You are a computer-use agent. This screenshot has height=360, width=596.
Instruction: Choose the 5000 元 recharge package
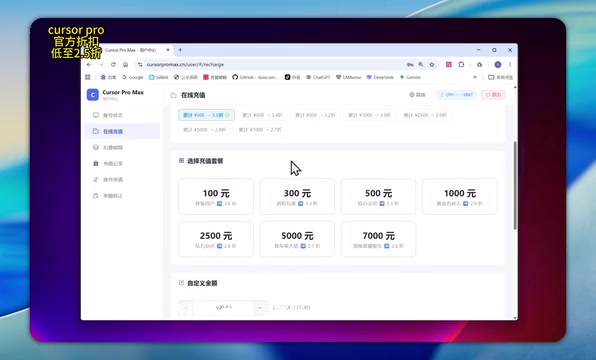[297, 239]
